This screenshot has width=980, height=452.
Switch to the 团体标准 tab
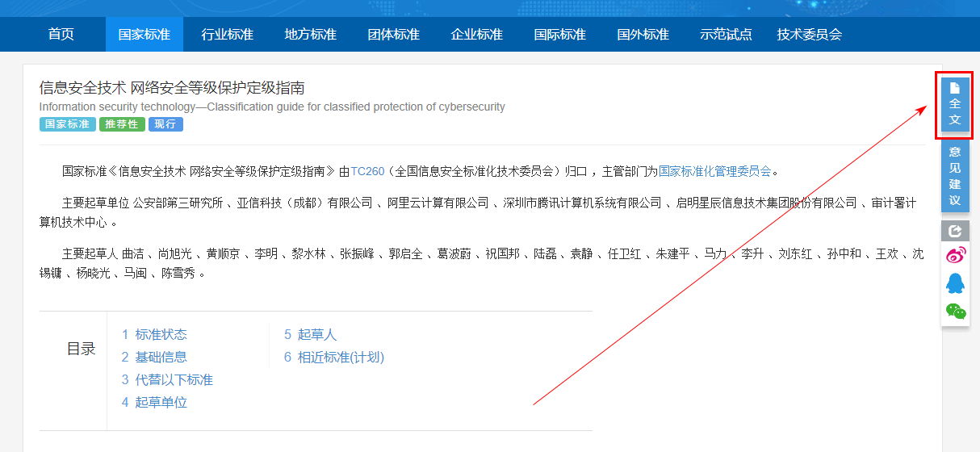pyautogui.click(x=394, y=35)
